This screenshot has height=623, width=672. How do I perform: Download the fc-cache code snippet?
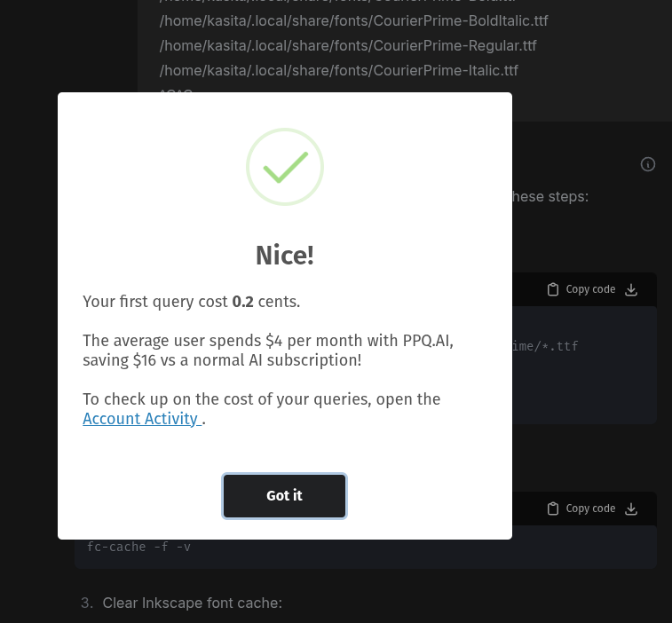point(631,509)
